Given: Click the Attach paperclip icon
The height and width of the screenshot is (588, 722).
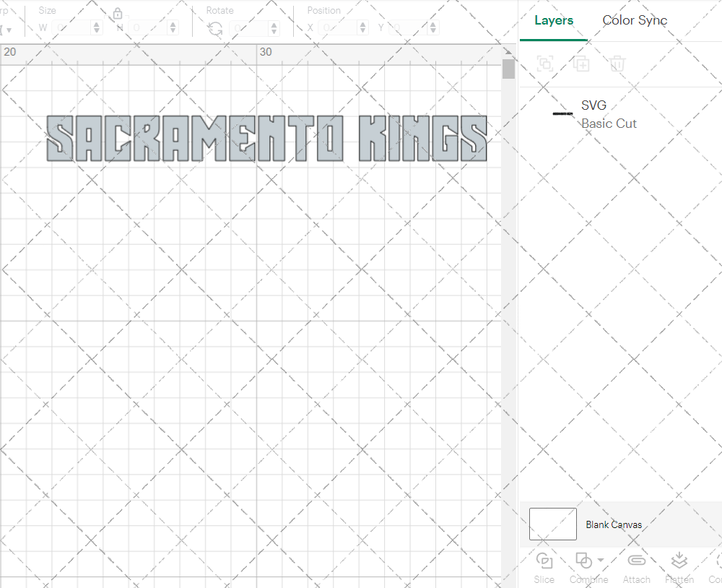Looking at the screenshot, I should pyautogui.click(x=636, y=561).
